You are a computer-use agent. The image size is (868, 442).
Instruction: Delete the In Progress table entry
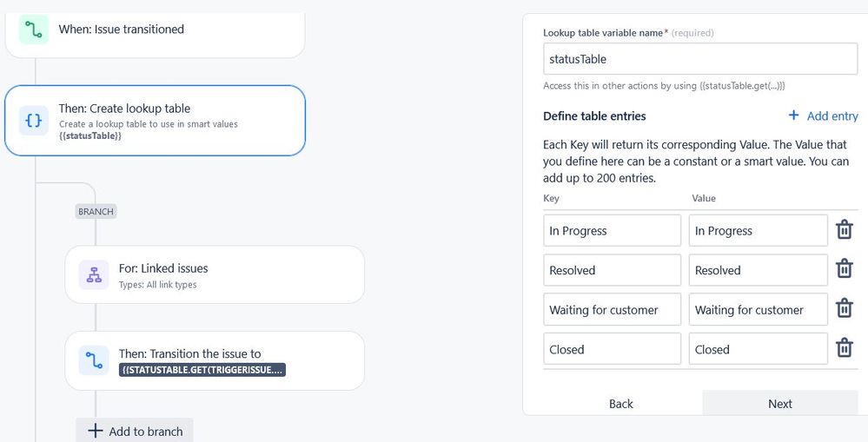pyautogui.click(x=844, y=229)
